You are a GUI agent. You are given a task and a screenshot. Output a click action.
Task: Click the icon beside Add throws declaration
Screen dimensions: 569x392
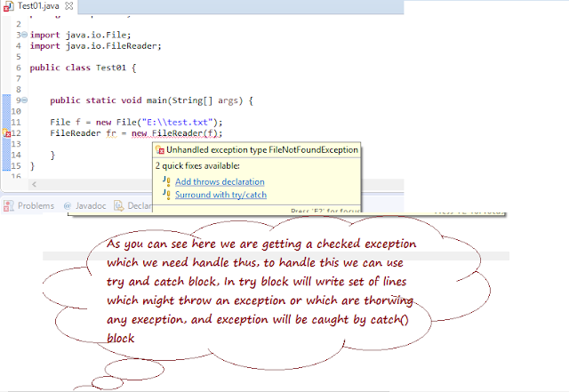click(166, 181)
